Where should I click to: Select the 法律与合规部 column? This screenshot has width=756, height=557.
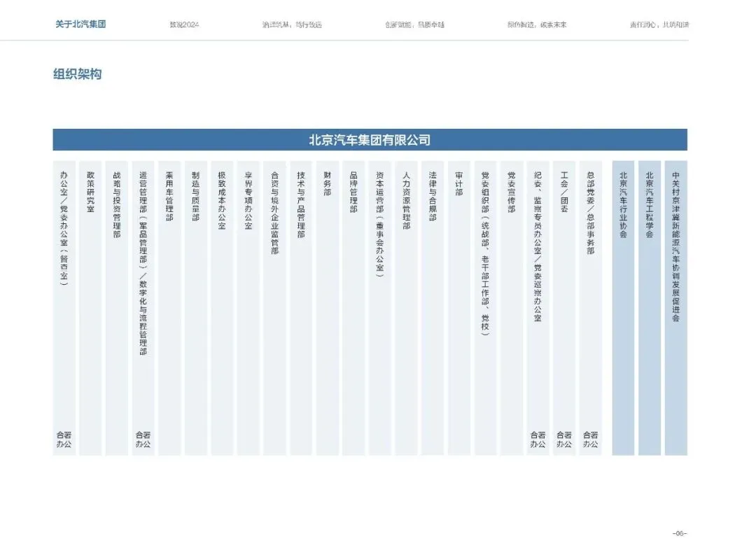coord(433,308)
